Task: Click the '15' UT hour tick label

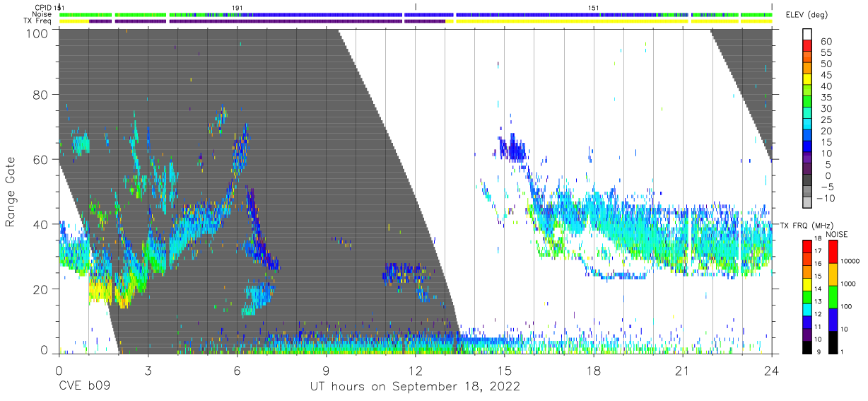Action: click(x=504, y=370)
